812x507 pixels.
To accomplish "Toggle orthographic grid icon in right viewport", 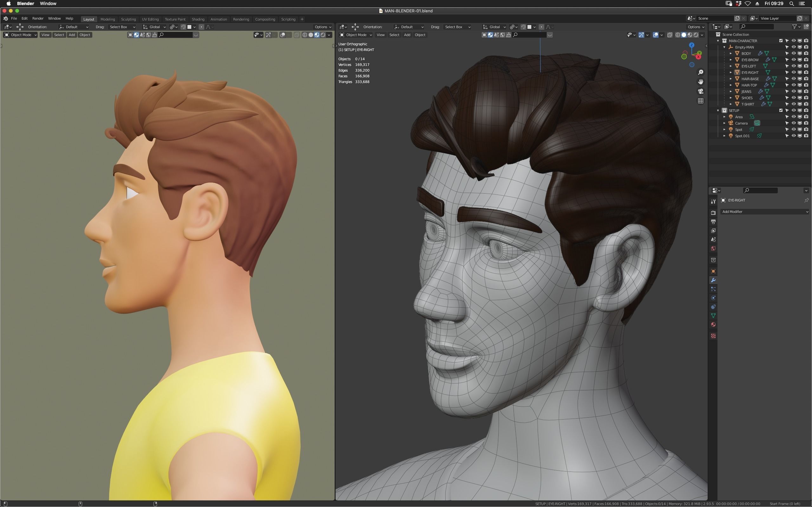I will pyautogui.click(x=700, y=101).
